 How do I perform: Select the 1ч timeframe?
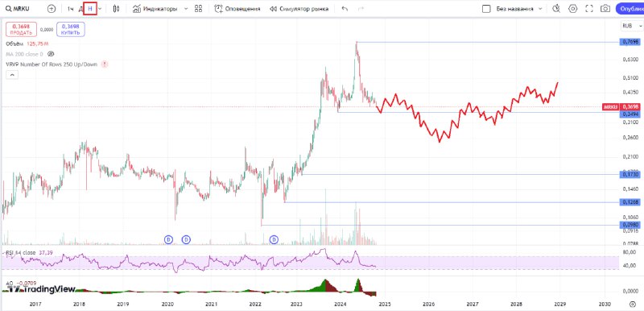point(71,9)
